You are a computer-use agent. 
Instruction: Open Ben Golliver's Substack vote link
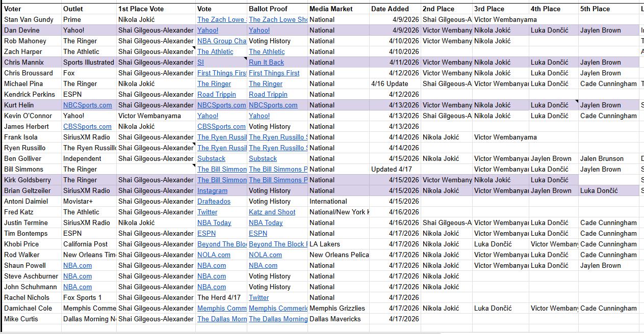pos(211,159)
